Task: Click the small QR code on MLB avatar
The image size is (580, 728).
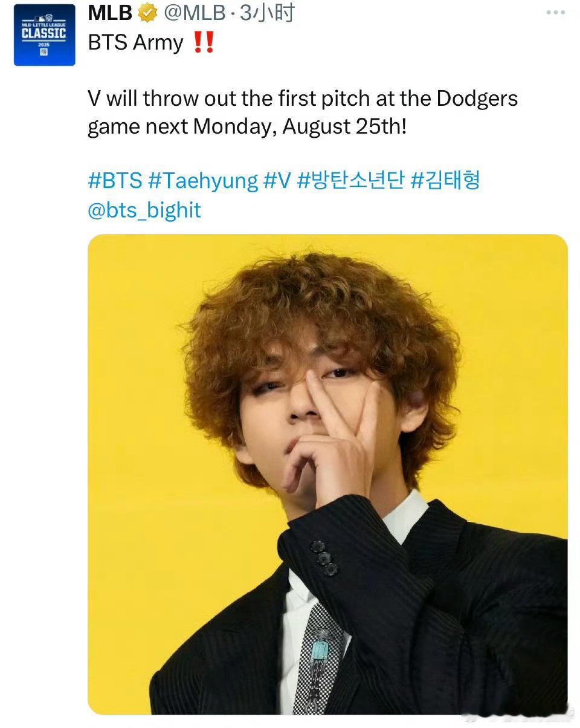Action: [43, 53]
